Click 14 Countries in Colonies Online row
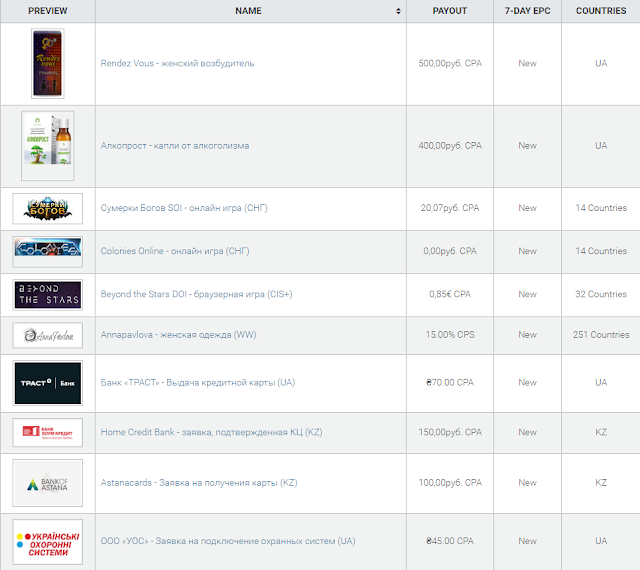 point(601,251)
